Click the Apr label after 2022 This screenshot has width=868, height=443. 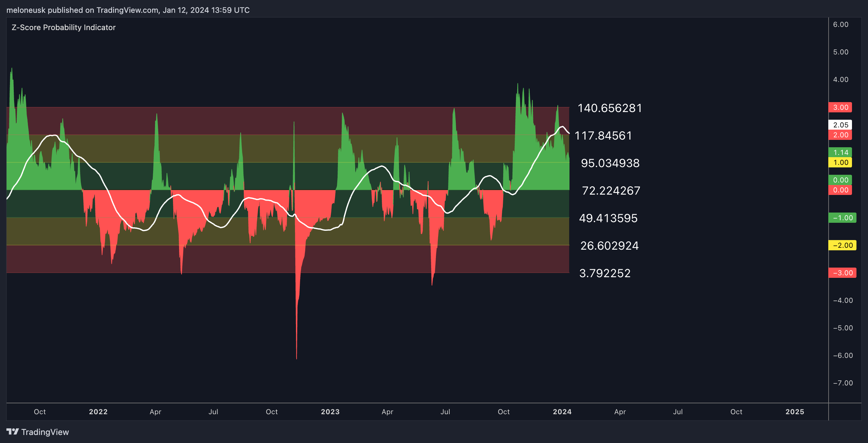pyautogui.click(x=155, y=412)
